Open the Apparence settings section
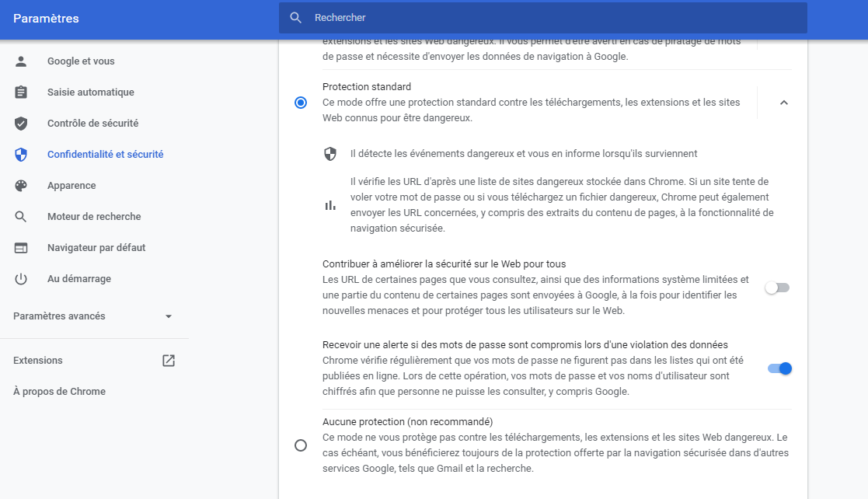 tap(71, 186)
